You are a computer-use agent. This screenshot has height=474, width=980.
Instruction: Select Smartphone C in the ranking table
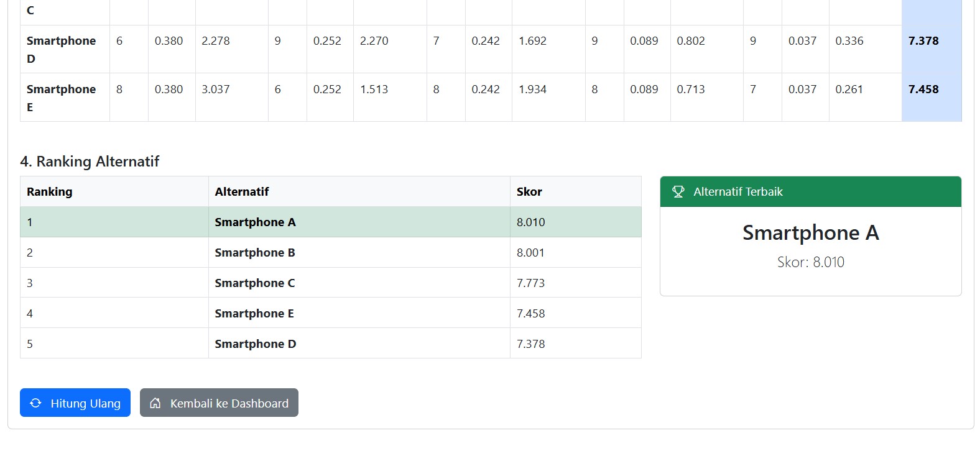pos(255,283)
